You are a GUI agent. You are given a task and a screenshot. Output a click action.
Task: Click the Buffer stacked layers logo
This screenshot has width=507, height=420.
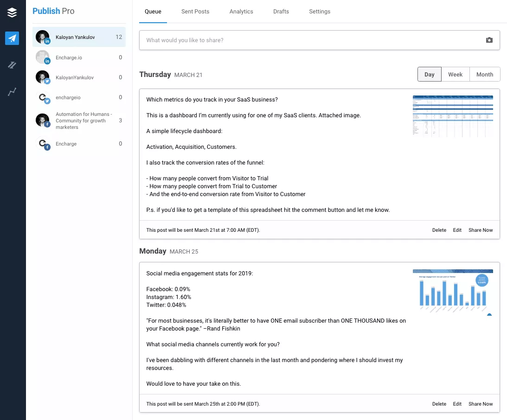click(13, 13)
